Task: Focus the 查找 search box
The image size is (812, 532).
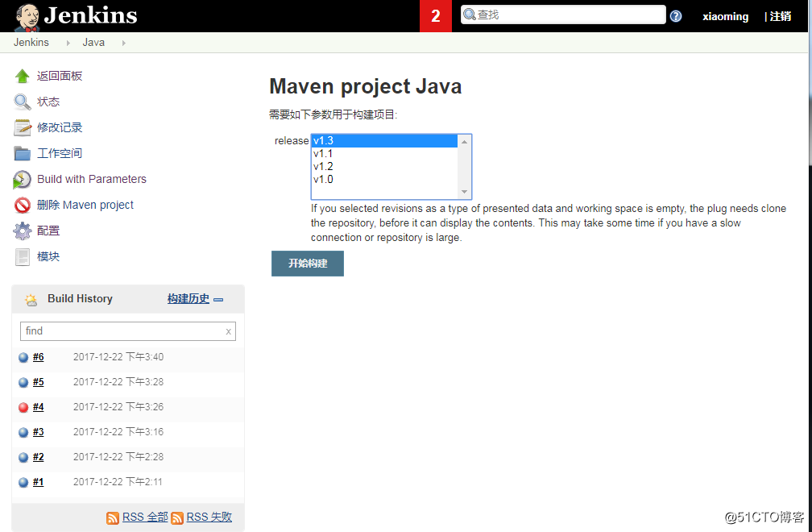Action: (563, 15)
